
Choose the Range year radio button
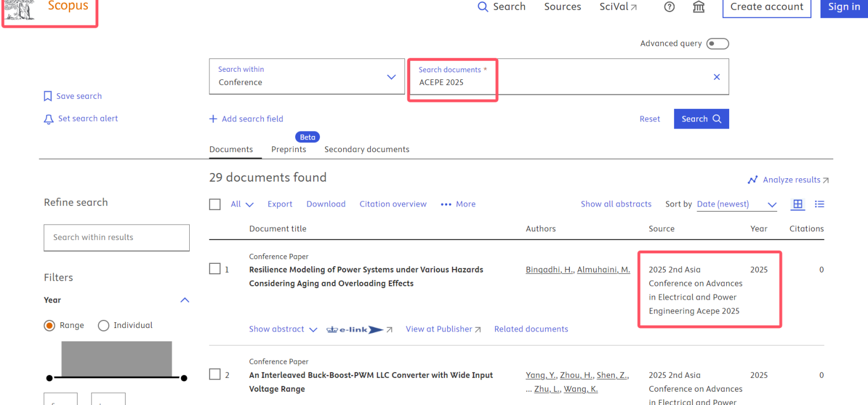coord(50,325)
